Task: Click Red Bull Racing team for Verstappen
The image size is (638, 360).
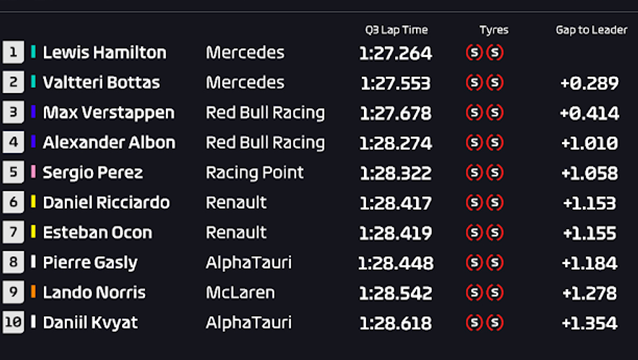Action: click(x=265, y=113)
